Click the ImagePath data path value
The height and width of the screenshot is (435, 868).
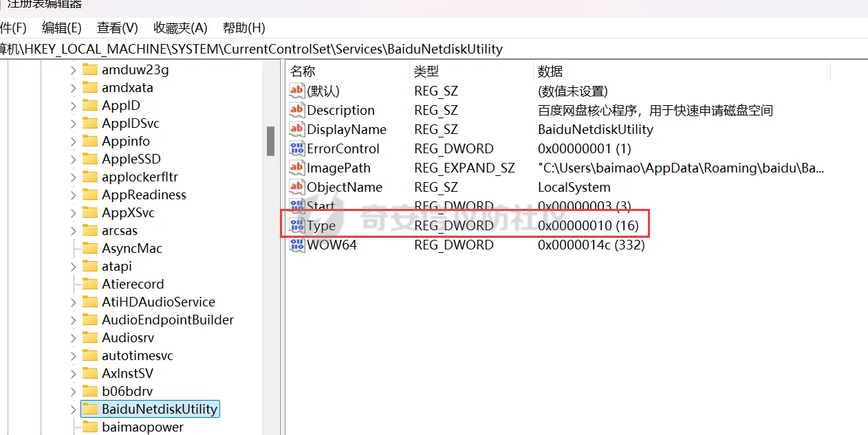tap(681, 168)
